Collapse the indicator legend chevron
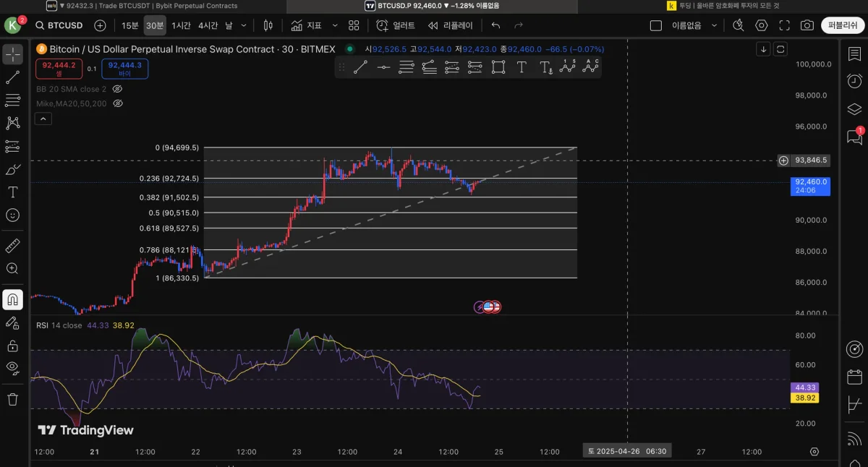The width and height of the screenshot is (868, 467). point(43,119)
